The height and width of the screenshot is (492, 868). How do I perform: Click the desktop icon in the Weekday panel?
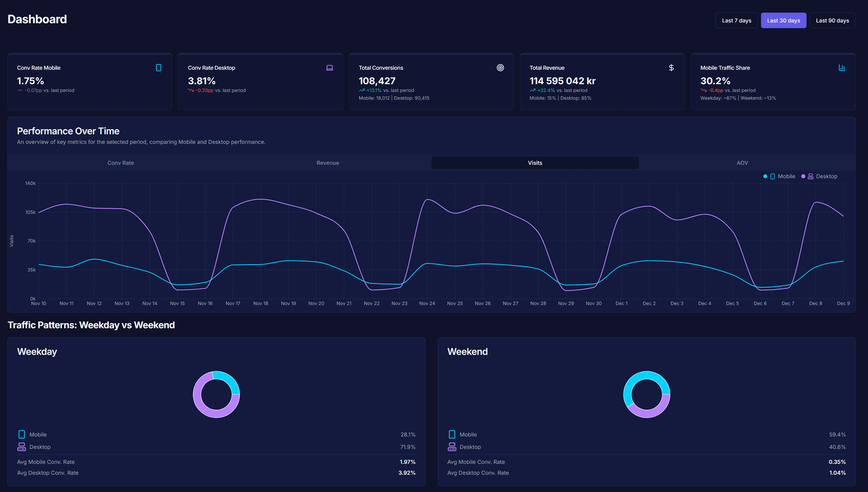(x=22, y=447)
